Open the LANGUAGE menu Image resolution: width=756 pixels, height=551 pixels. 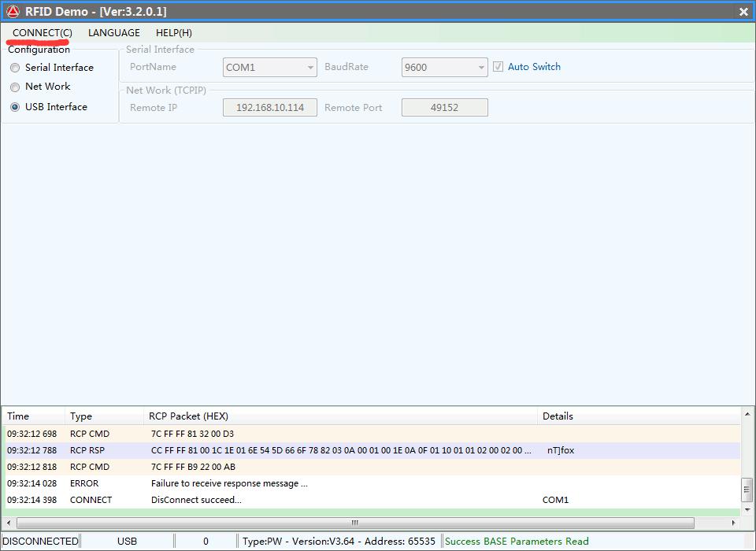114,32
